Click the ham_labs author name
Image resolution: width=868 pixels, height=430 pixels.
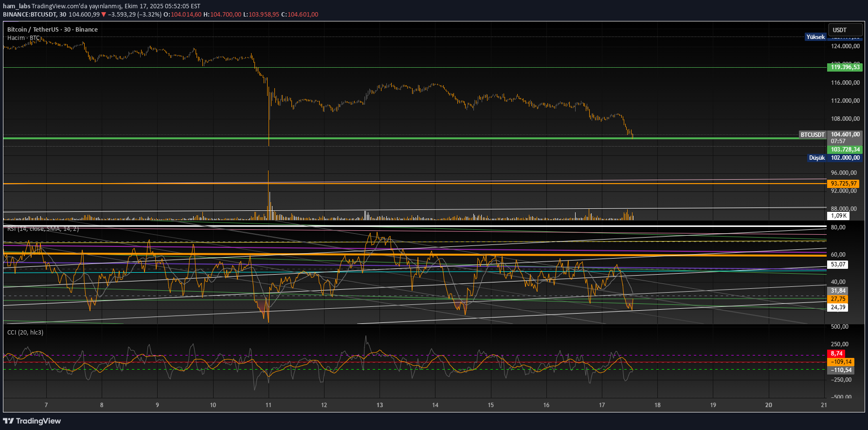tap(17, 6)
